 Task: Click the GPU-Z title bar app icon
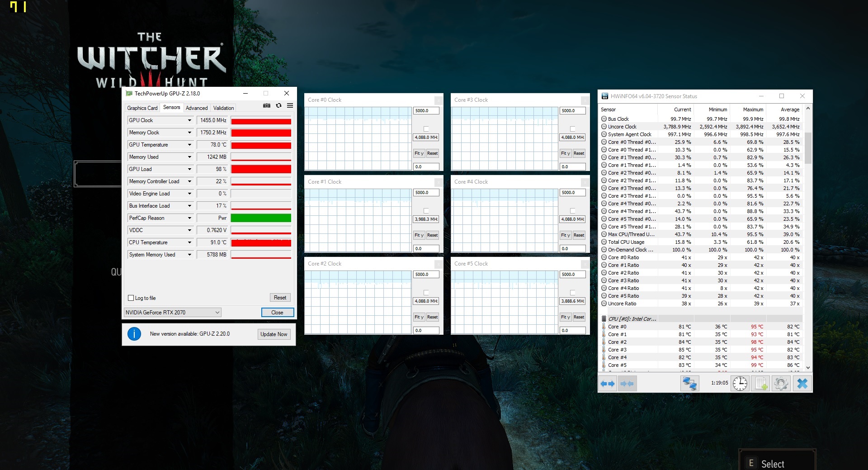[x=129, y=94]
